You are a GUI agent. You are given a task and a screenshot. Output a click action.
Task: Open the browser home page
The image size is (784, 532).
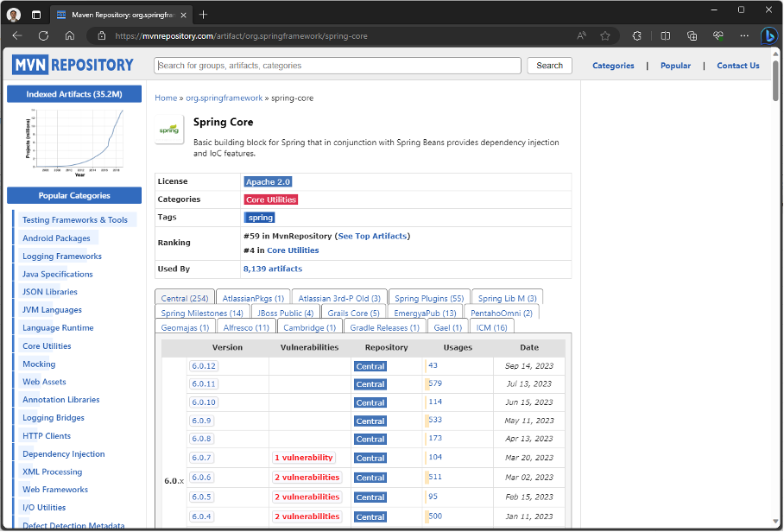point(70,35)
